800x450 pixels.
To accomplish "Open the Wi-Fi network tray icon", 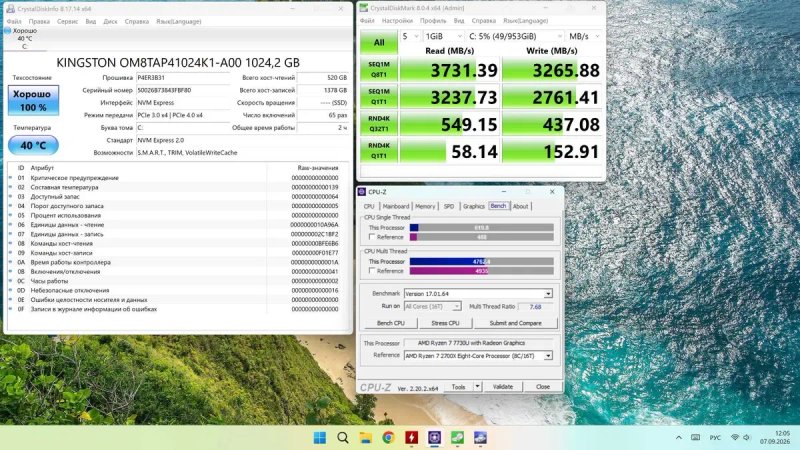I will tap(735, 438).
